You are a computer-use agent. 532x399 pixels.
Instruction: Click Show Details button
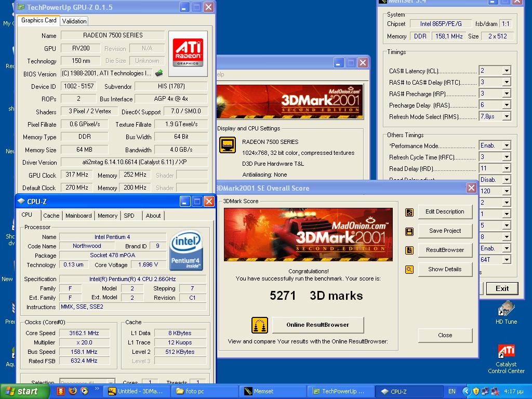coord(445,270)
